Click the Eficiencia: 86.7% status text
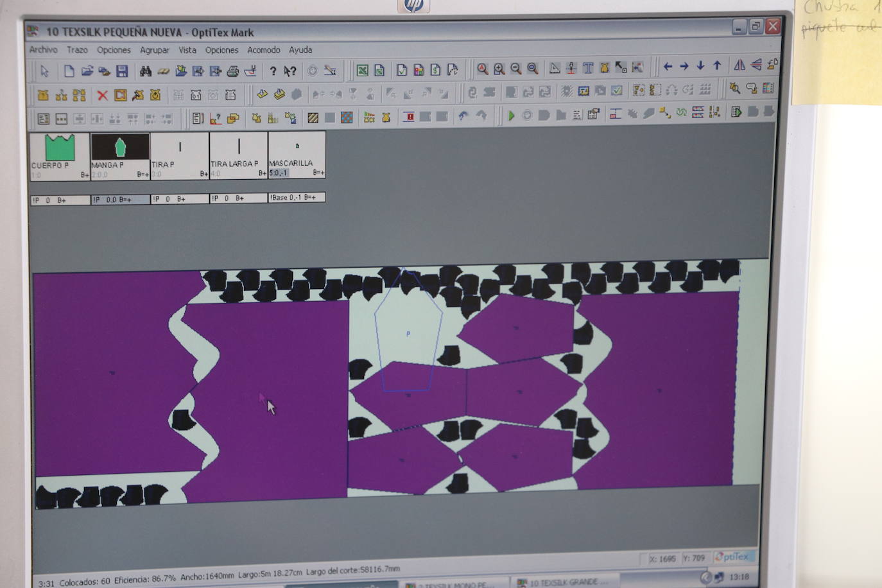 pyautogui.click(x=144, y=580)
